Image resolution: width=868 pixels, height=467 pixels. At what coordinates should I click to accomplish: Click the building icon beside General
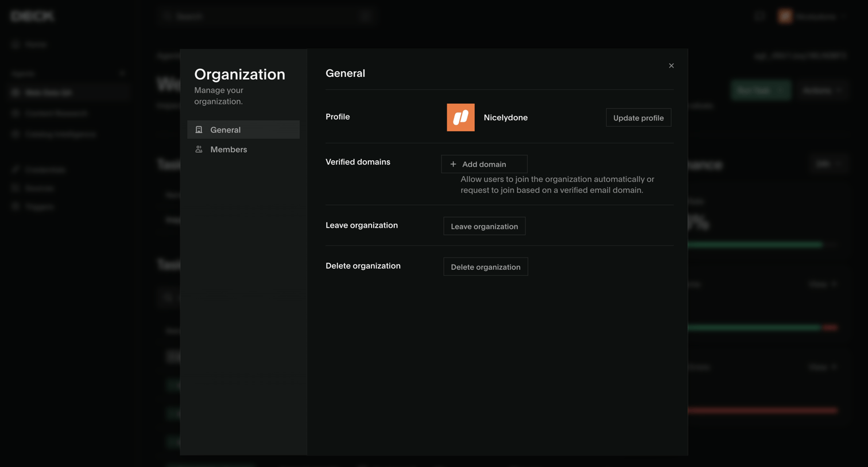pyautogui.click(x=199, y=130)
